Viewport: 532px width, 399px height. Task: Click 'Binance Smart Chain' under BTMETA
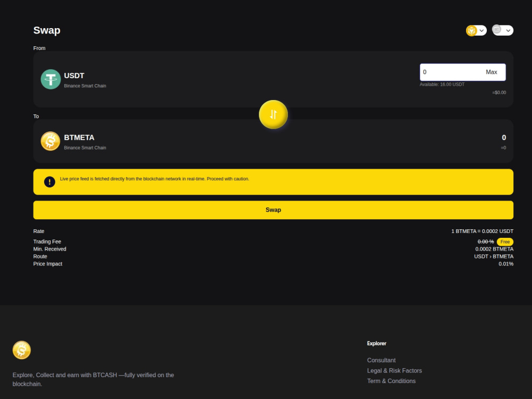coord(85,147)
